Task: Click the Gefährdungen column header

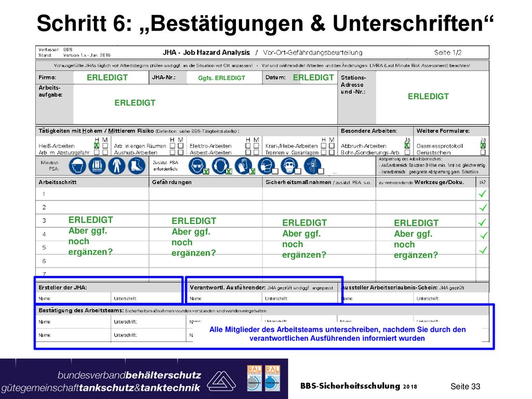Action: [x=206, y=182]
